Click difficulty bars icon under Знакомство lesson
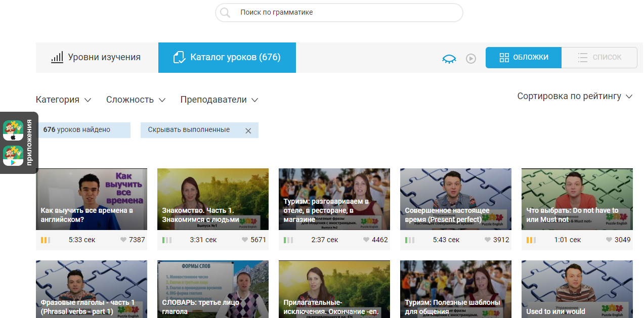The image size is (644, 318). [x=167, y=240]
